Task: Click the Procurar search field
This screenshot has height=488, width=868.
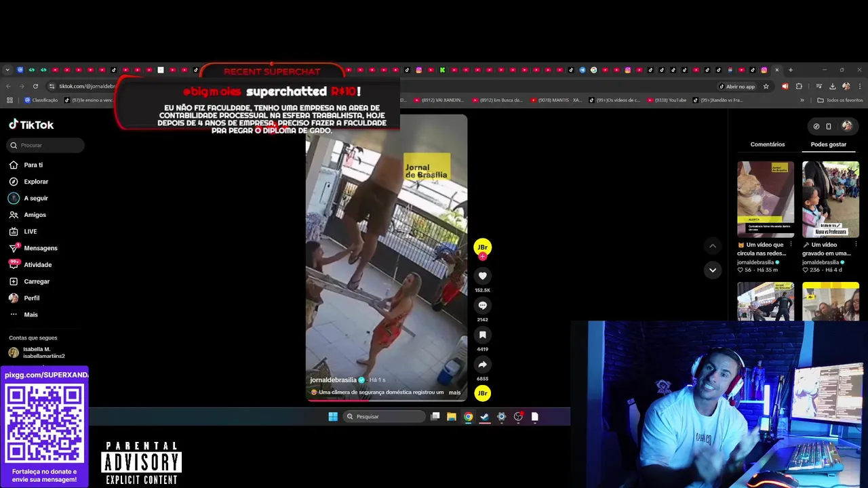Action: pyautogui.click(x=46, y=145)
